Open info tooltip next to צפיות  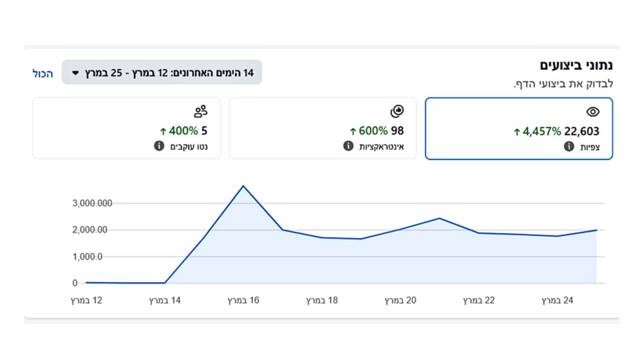coord(569,146)
